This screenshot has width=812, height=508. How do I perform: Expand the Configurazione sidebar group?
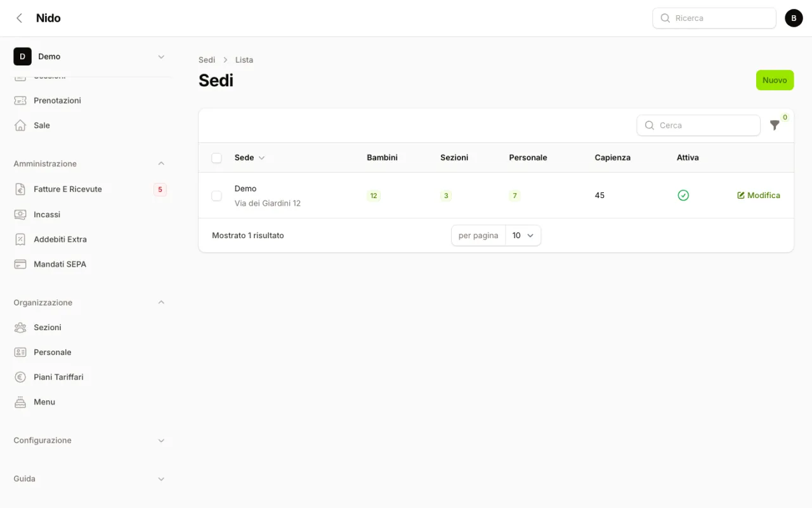[89, 441]
